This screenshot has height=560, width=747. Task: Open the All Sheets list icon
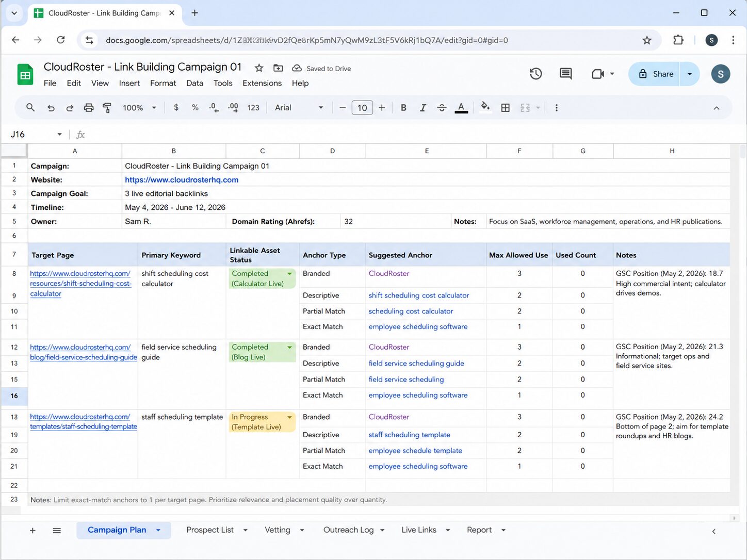coord(57,530)
